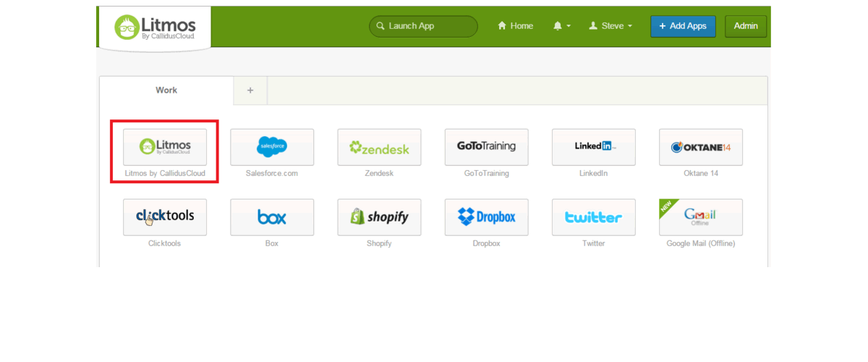The image size is (868, 362).
Task: Open the LinkedIn app tile
Action: 593,147
